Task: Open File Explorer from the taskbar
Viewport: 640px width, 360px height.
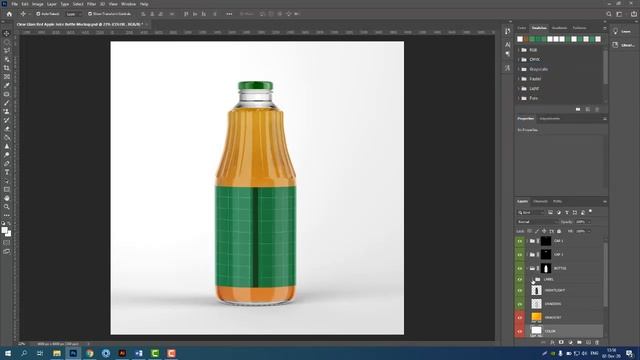Action: (x=57, y=353)
